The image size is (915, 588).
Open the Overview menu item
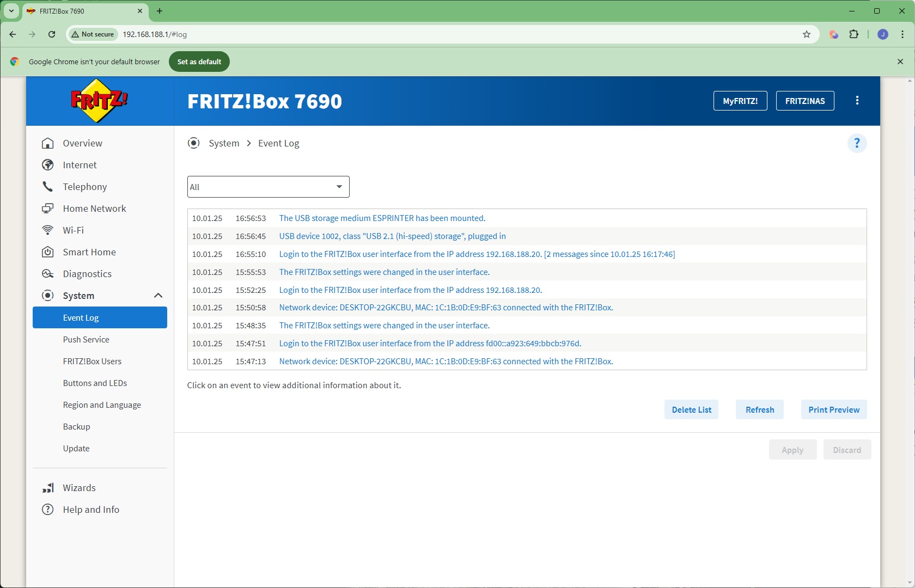click(83, 143)
